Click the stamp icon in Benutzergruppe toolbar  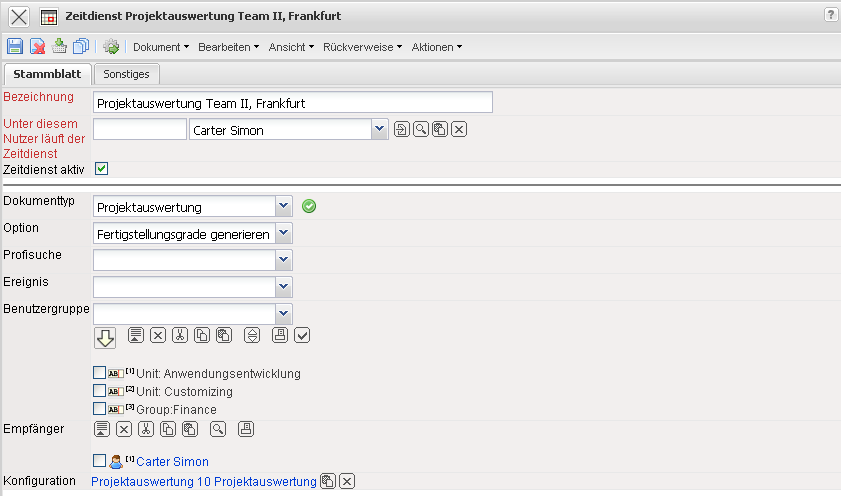pos(280,335)
